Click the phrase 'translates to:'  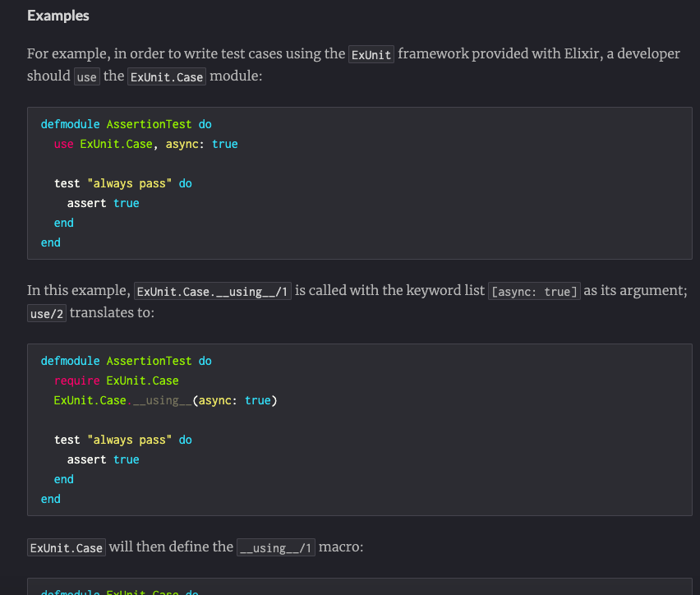click(112, 312)
